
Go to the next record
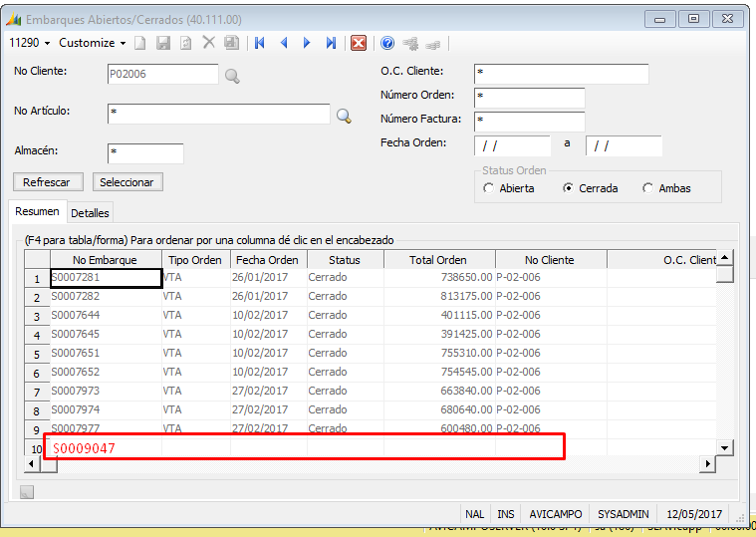point(307,43)
